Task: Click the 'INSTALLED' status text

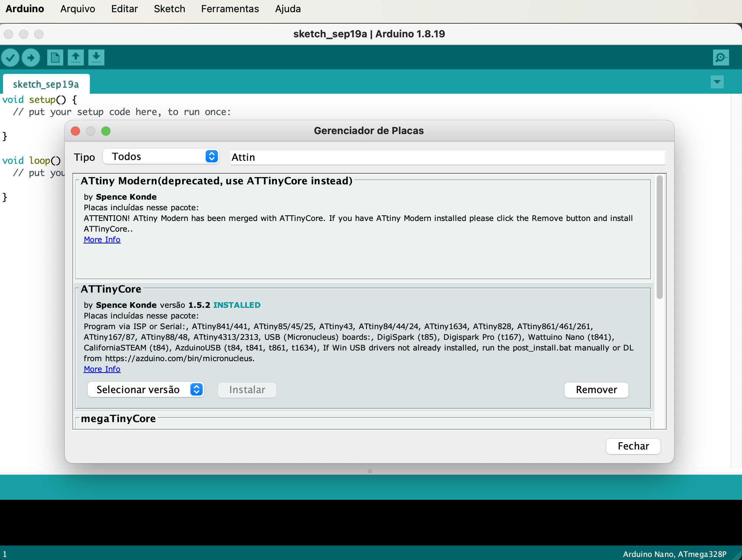Action: tap(237, 305)
